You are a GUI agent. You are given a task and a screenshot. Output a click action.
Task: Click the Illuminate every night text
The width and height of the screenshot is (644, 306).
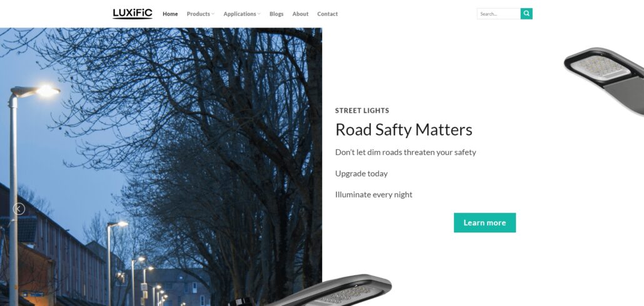(374, 194)
